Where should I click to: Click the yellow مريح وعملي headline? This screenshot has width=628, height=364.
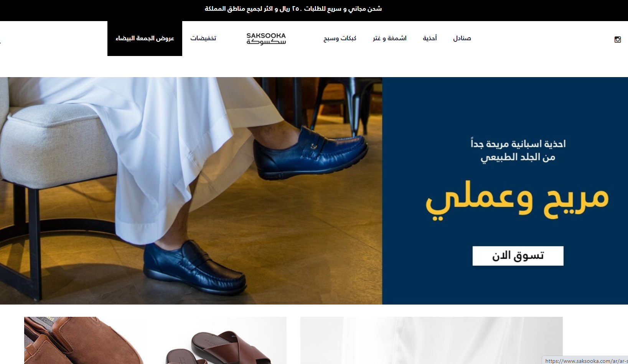[518, 200]
